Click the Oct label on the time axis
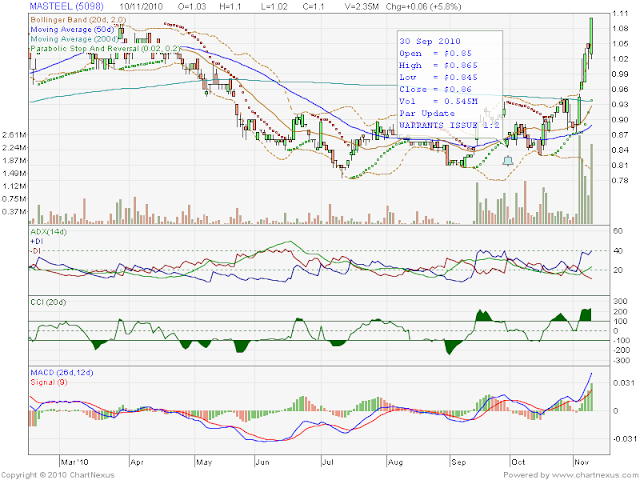The height and width of the screenshot is (480, 640). pyautogui.click(x=518, y=462)
